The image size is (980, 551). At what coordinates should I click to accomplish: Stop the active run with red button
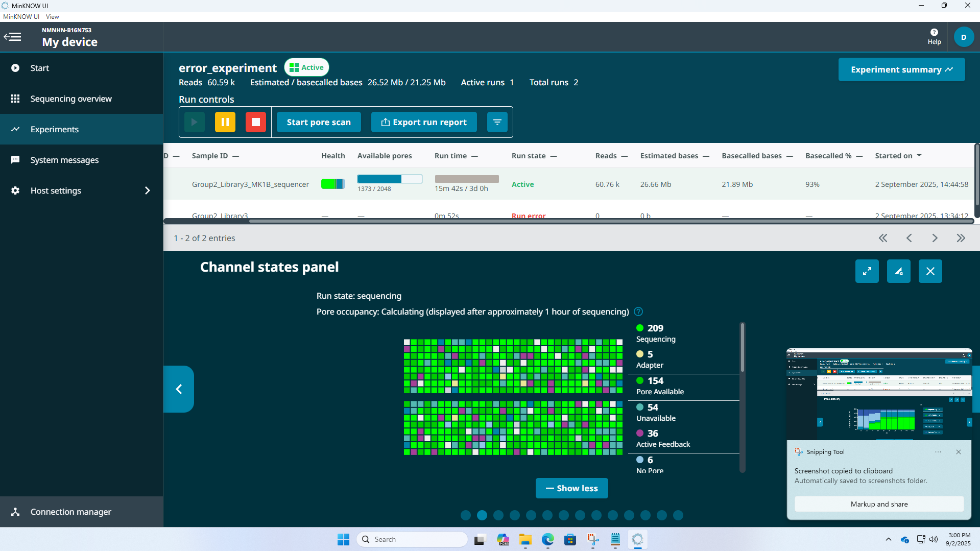tap(256, 122)
